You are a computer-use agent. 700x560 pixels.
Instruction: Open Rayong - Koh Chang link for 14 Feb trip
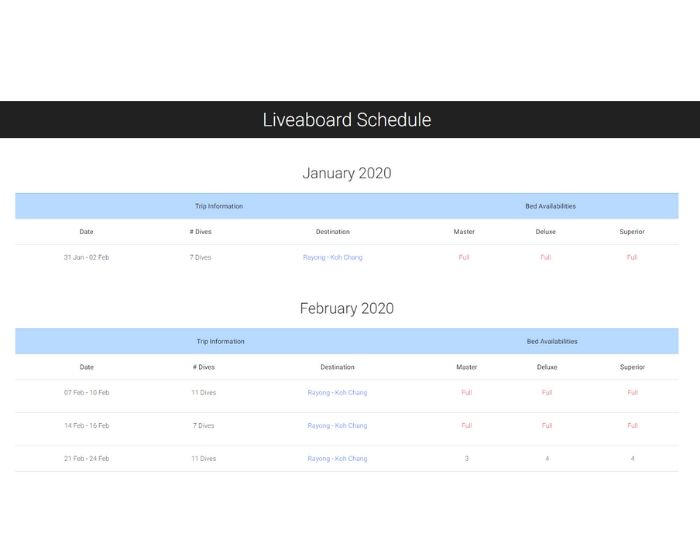tap(337, 426)
